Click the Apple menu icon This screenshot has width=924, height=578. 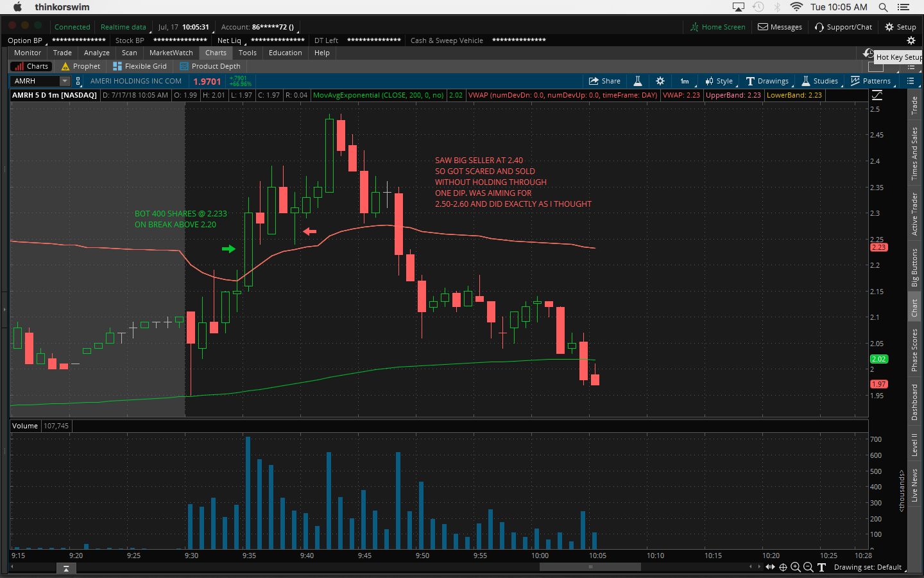17,7
